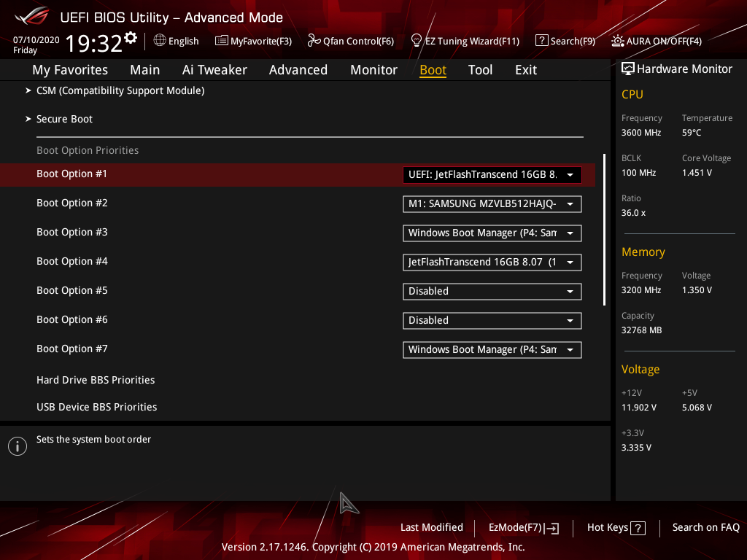747x560 pixels.
Task: Select the Boot Option #5 label
Action: point(72,290)
